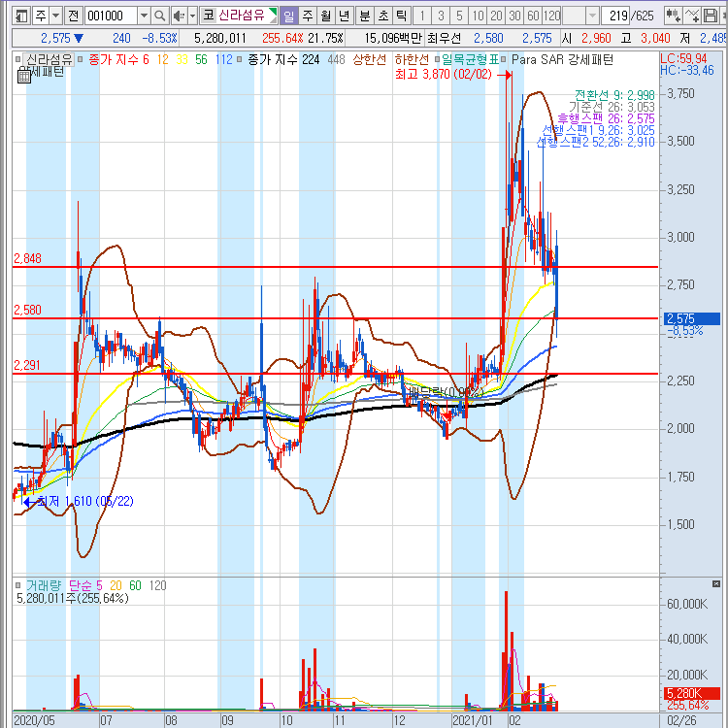Click the red 5,280K volume axis tag
Image resolution: width=728 pixels, height=728 pixels.
click(x=692, y=693)
